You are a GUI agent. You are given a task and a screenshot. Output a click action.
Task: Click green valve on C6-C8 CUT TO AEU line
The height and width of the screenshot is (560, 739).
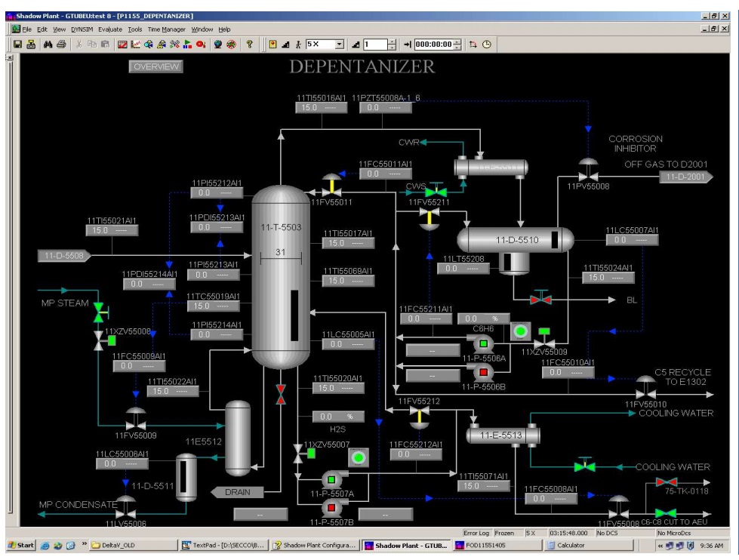(x=666, y=513)
